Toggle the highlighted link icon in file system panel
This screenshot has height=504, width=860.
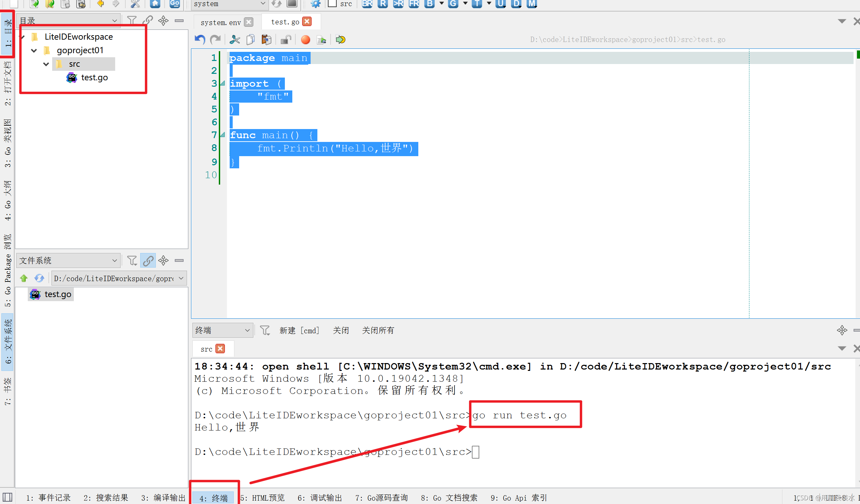tap(148, 261)
